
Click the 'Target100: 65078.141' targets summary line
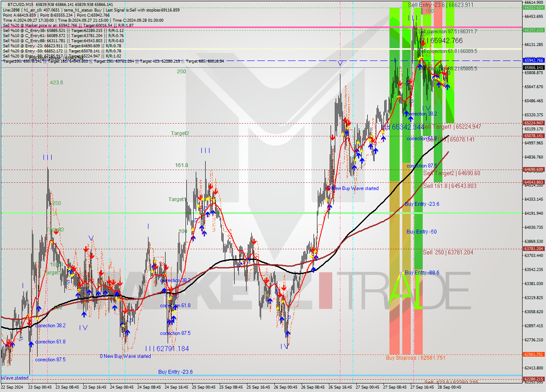pyautogui.click(x=113, y=61)
